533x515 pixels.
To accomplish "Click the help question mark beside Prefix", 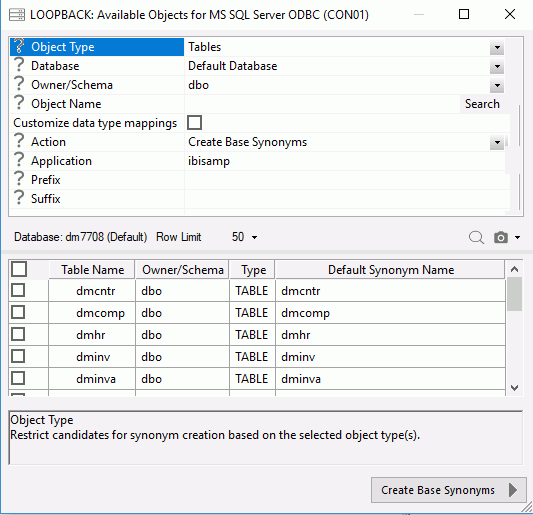I will pyautogui.click(x=19, y=179).
